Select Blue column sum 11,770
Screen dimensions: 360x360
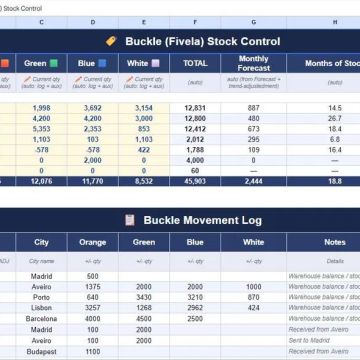[93, 181]
